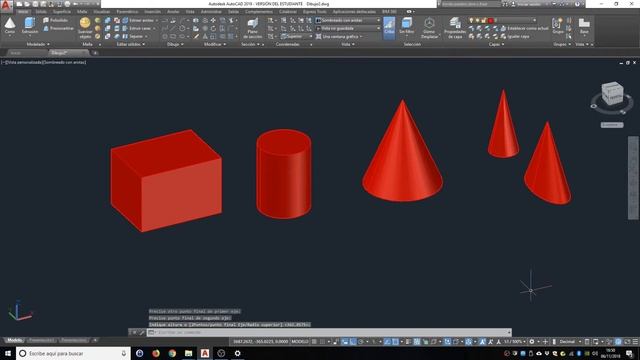Click the red box solid in viewport
This screenshot has width=640, height=360.
pyautogui.click(x=166, y=181)
